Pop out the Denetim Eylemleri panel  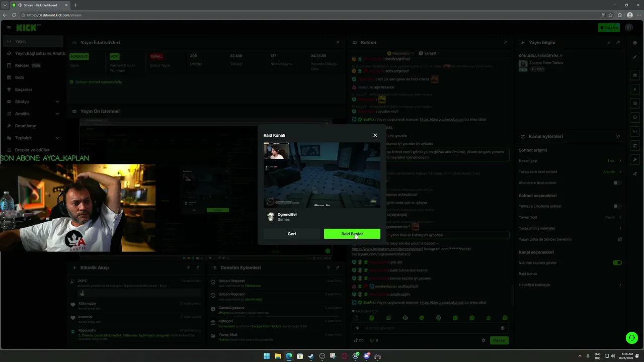click(x=338, y=268)
